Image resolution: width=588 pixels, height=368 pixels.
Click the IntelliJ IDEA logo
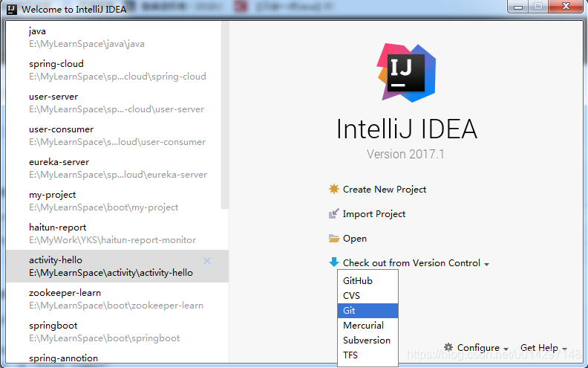pos(406,72)
